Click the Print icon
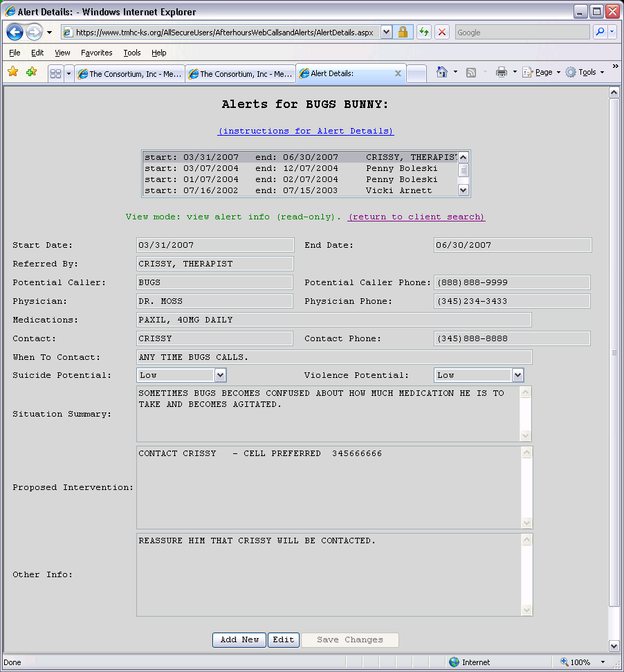624x672 pixels. pyautogui.click(x=501, y=72)
